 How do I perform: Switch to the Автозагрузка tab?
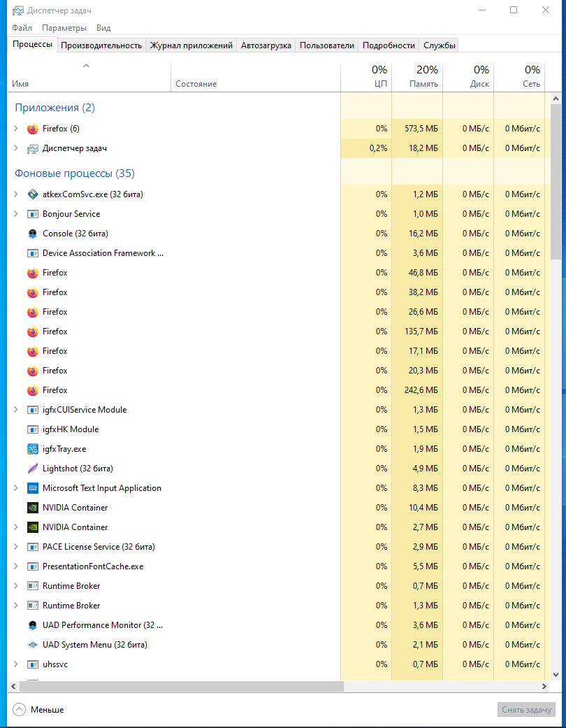coord(266,45)
